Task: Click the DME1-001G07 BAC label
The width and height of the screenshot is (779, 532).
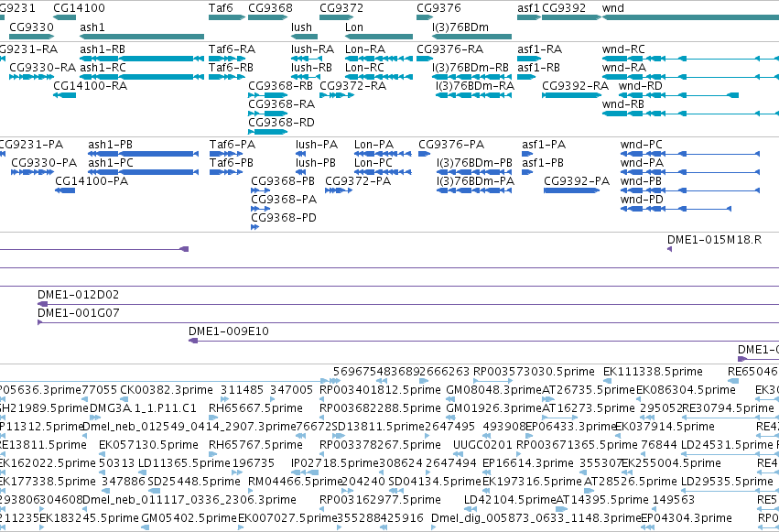Action: coord(79,313)
